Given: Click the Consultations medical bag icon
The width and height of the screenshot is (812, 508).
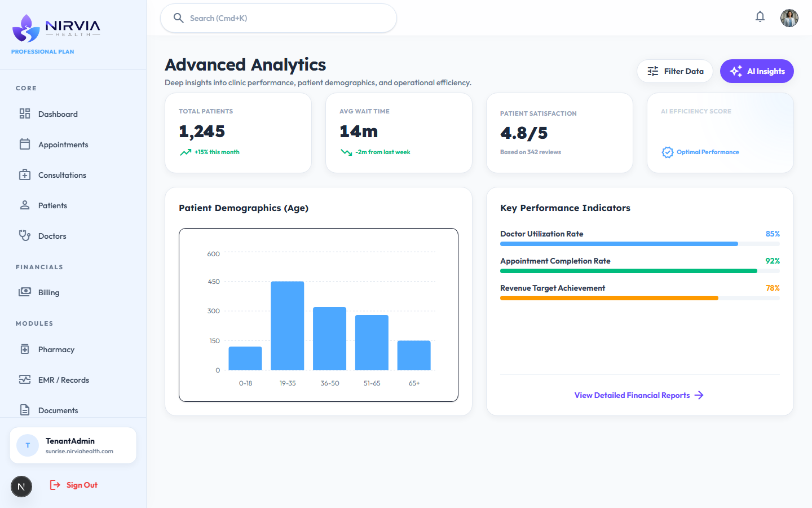Looking at the screenshot, I should click(x=25, y=175).
